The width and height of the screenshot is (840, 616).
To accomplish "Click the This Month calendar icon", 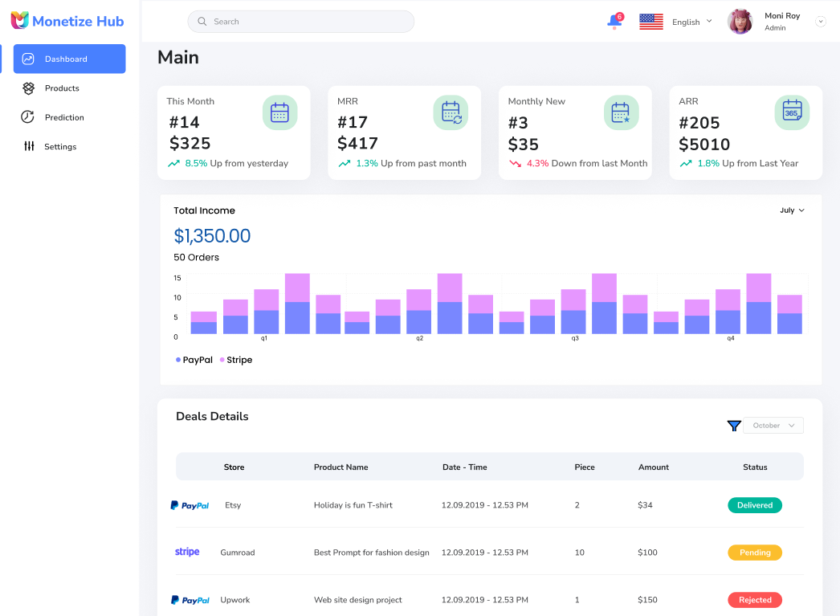I will pyautogui.click(x=279, y=112).
